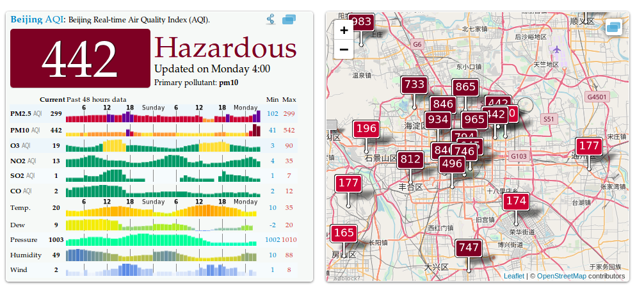Viewport: 644px width, 297px height.
Task: Select the 733 AQI station marker
Action: click(414, 84)
